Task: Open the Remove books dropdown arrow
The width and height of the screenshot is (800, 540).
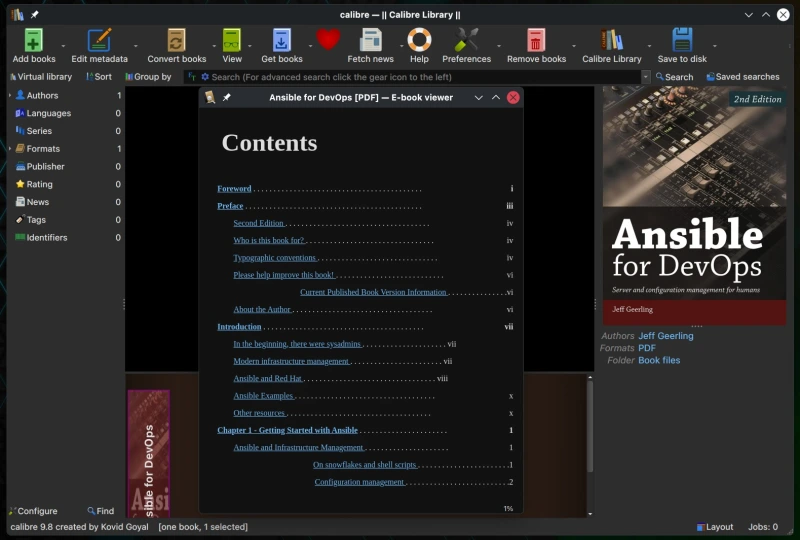Action: pos(573,46)
